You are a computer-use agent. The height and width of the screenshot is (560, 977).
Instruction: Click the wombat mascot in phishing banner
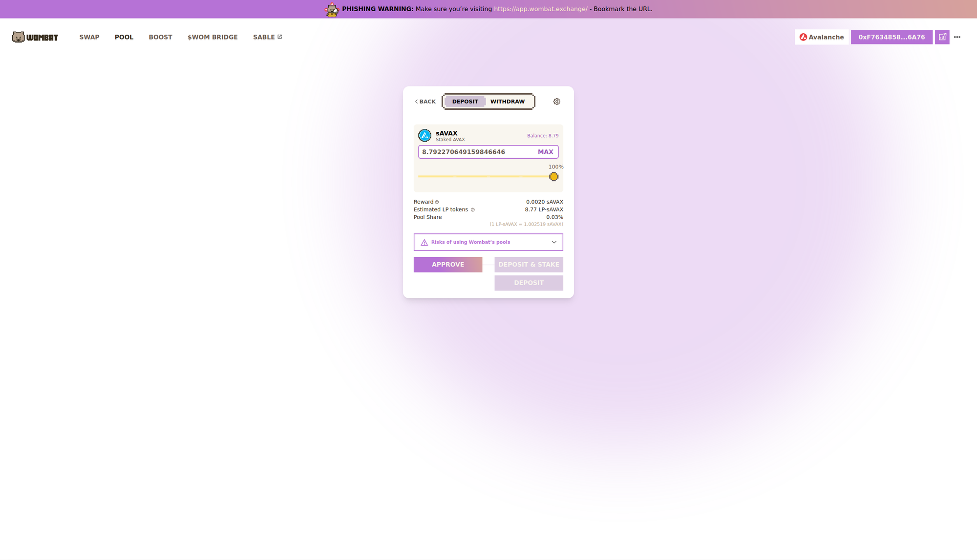[x=332, y=9]
